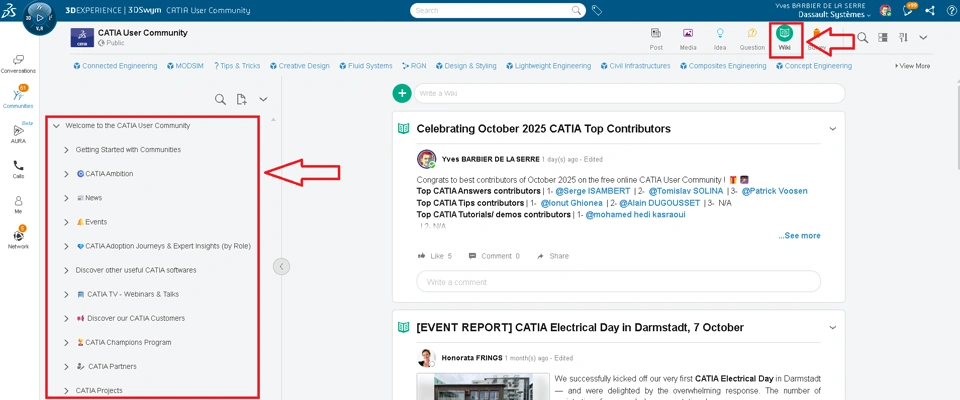Viewport: 960px width, 400px height.
Task: Click See more on October contributors post
Action: [x=800, y=236]
